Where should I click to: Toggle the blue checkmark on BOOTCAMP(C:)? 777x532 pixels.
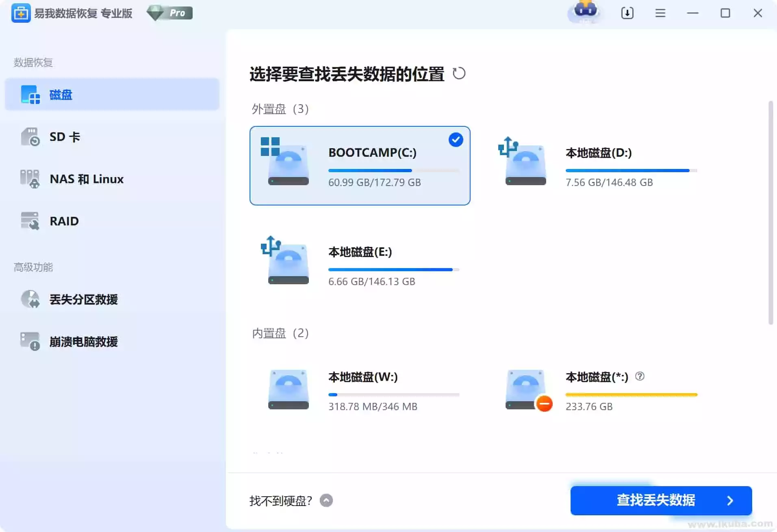456,140
